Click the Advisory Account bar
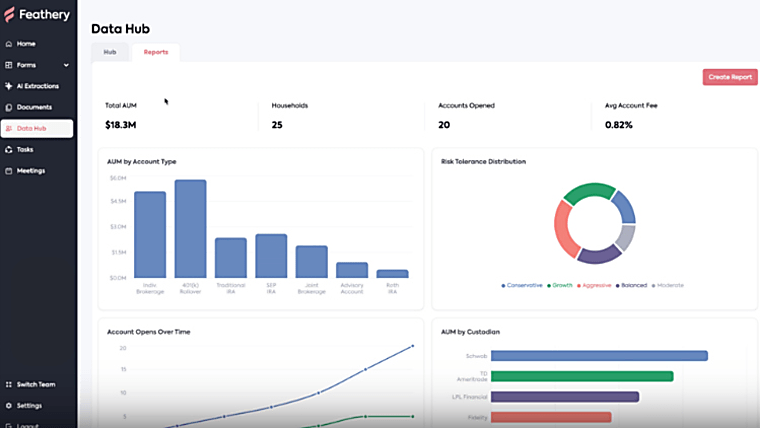 click(352, 270)
